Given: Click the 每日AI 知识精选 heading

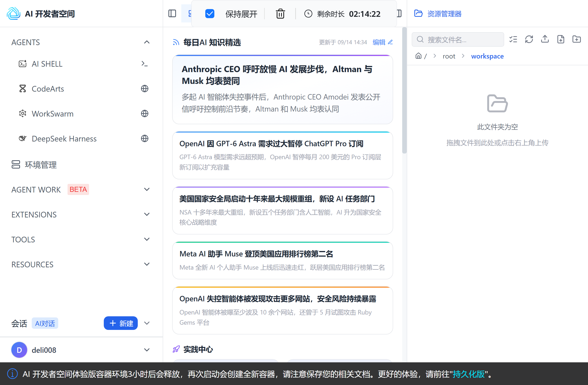Looking at the screenshot, I should point(212,42).
